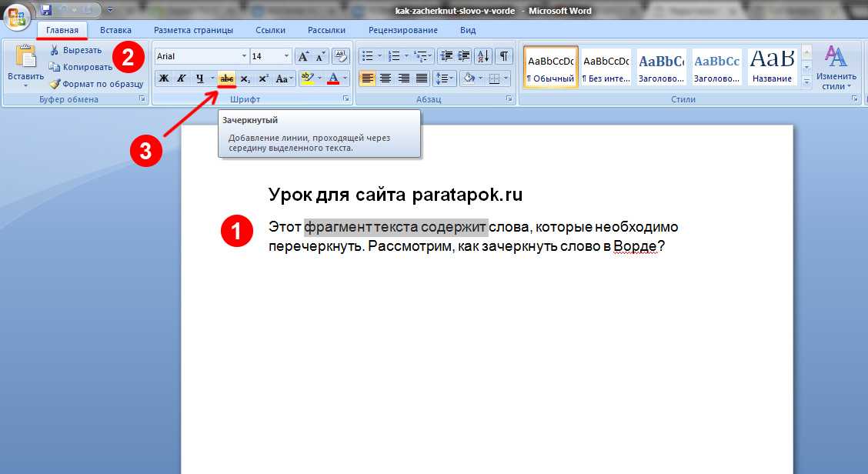Expand font color dropdown arrow

click(346, 78)
